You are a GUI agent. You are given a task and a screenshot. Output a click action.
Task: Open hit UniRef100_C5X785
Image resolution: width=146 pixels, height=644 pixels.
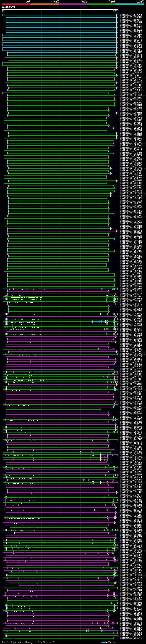click(131, 409)
